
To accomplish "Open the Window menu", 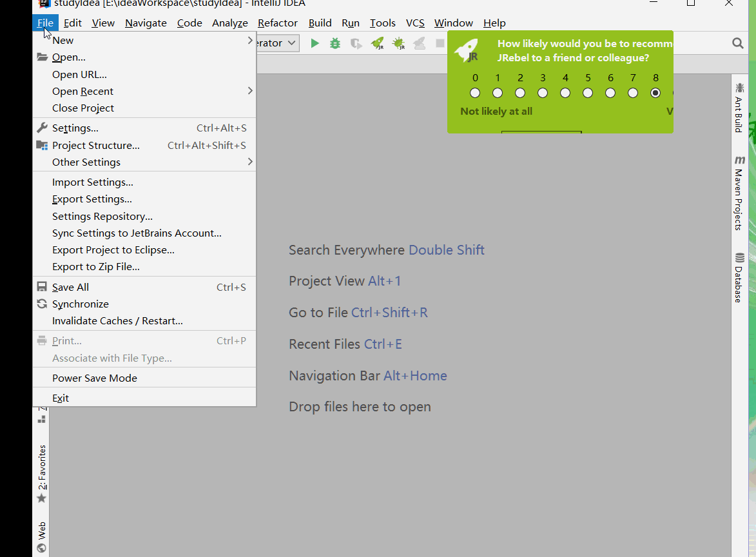I will 454,23.
